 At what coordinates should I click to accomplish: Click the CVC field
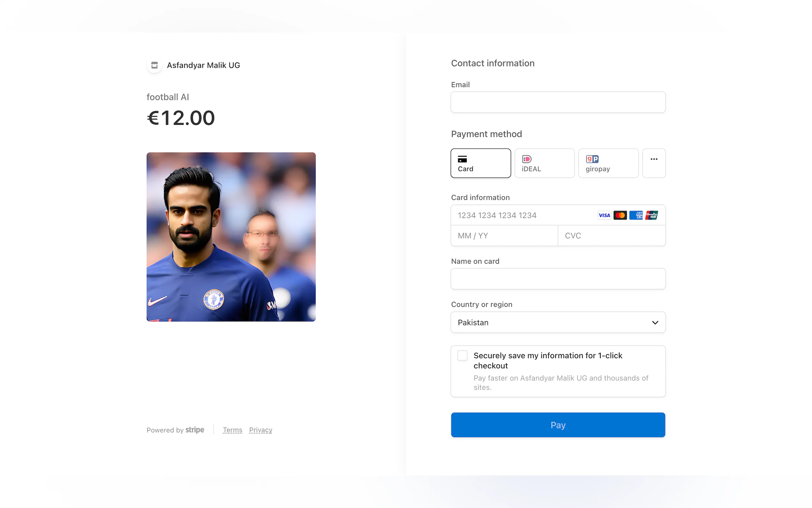tap(611, 236)
